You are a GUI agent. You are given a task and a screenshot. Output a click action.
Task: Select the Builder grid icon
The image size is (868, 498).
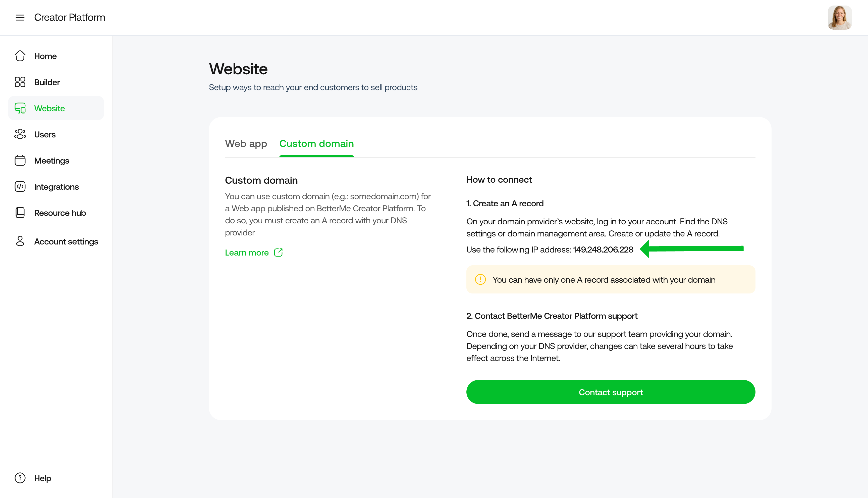point(20,82)
